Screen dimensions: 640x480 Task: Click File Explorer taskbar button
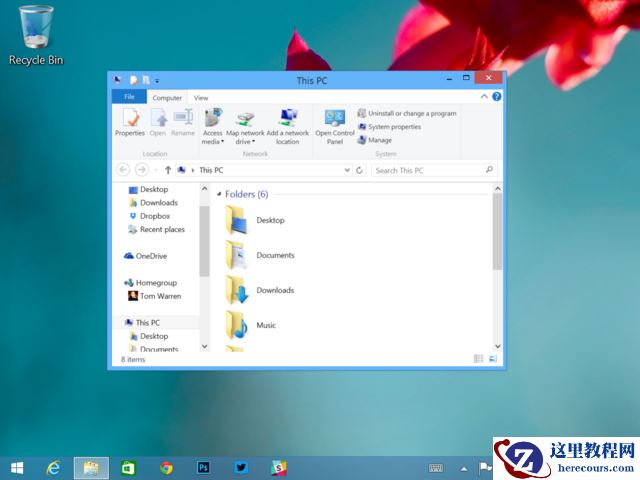tap(91, 468)
